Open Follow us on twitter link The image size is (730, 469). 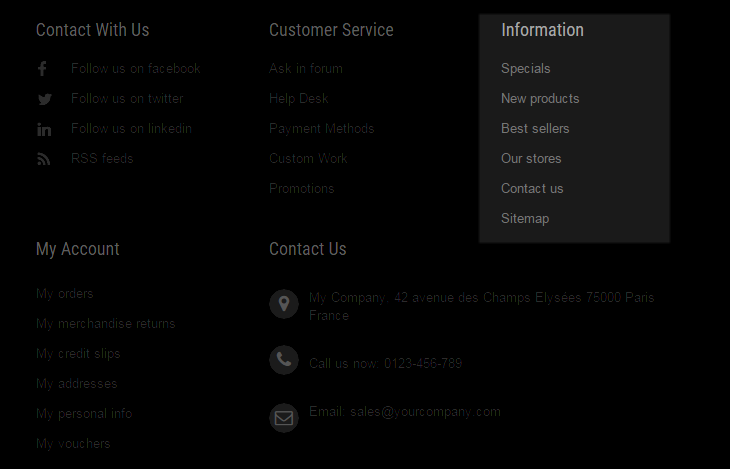click(127, 99)
